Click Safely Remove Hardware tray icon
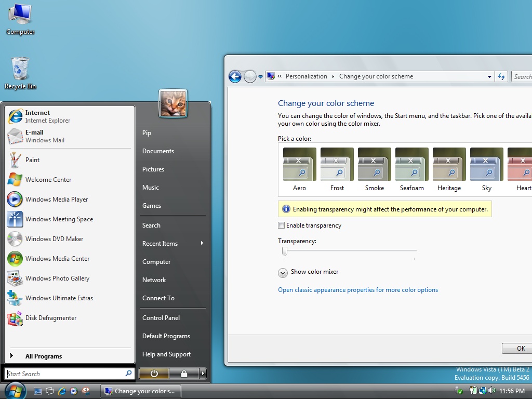The height and width of the screenshot is (399, 532). click(x=458, y=391)
